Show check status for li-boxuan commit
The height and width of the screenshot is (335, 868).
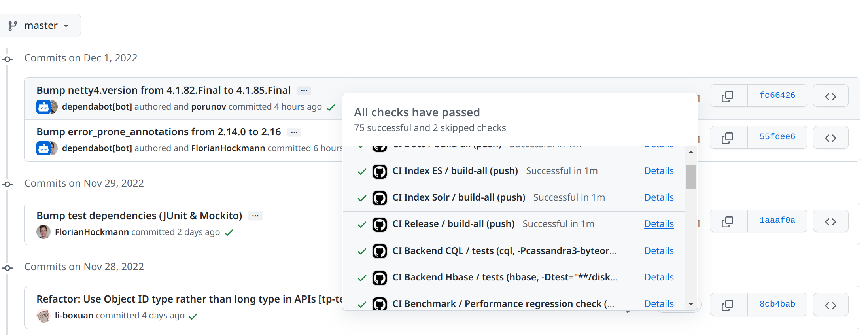click(x=193, y=316)
